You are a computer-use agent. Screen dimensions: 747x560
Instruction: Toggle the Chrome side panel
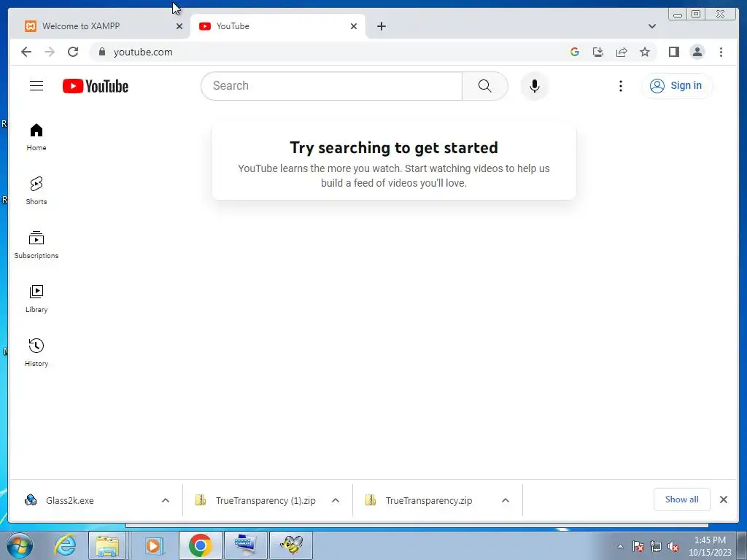coord(673,52)
